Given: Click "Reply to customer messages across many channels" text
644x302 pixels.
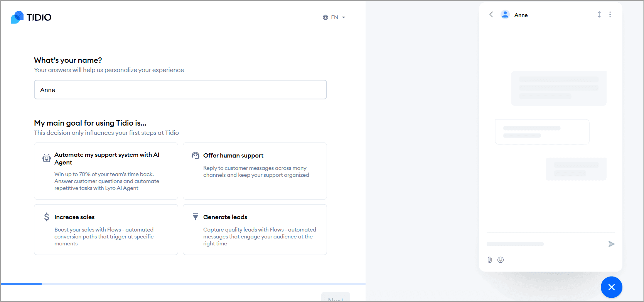Looking at the screenshot, I should 256,171.
